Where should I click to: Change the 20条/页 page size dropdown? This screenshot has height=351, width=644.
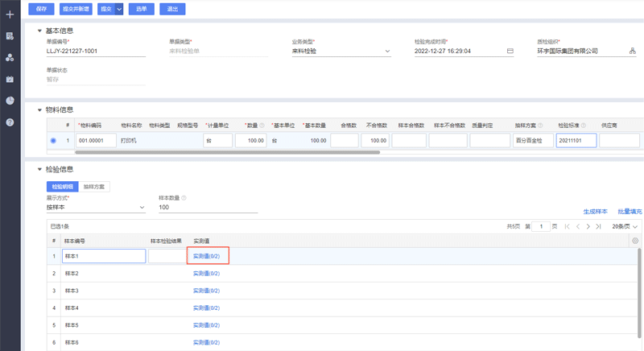[x=626, y=227]
